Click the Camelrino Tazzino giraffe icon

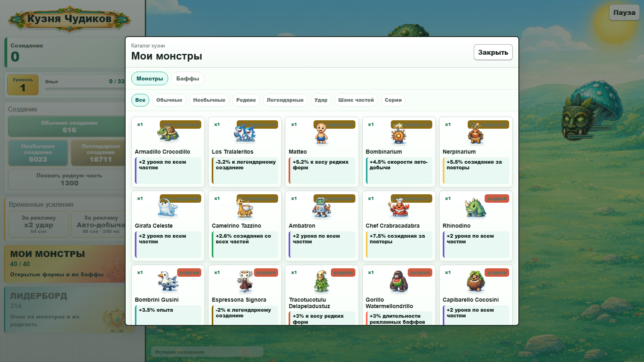pos(244,208)
